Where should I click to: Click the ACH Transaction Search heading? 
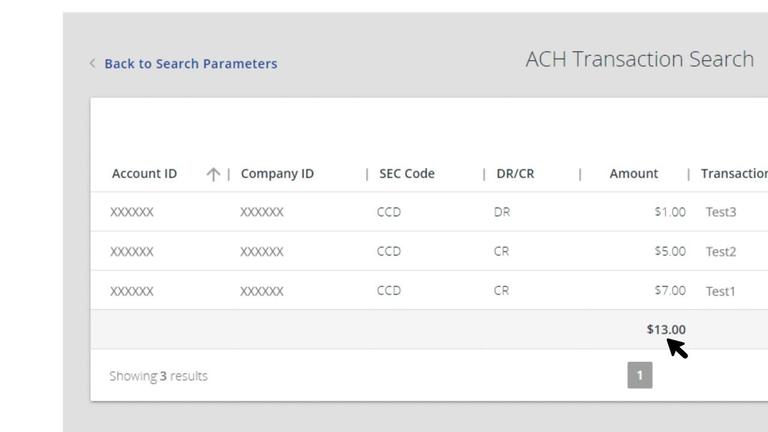[640, 59]
